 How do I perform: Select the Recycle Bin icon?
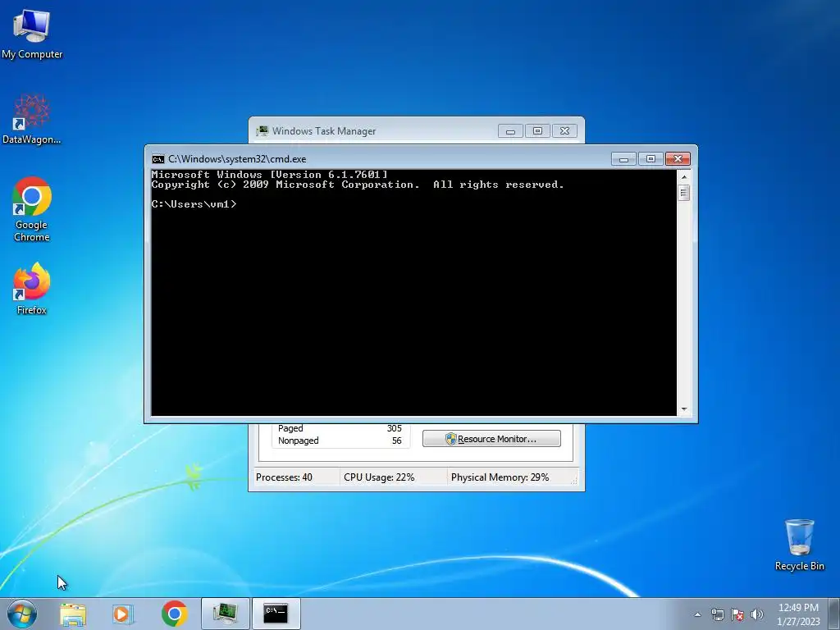click(799, 545)
